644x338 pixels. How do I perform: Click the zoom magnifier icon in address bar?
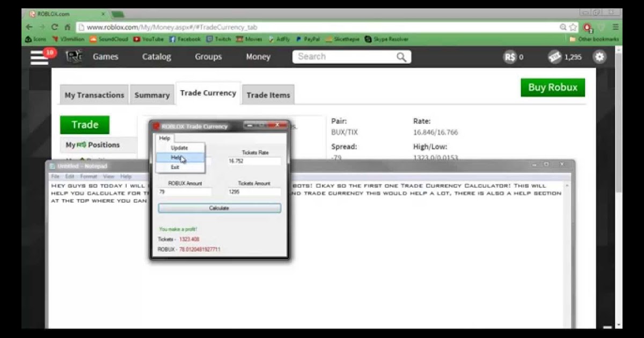563,27
